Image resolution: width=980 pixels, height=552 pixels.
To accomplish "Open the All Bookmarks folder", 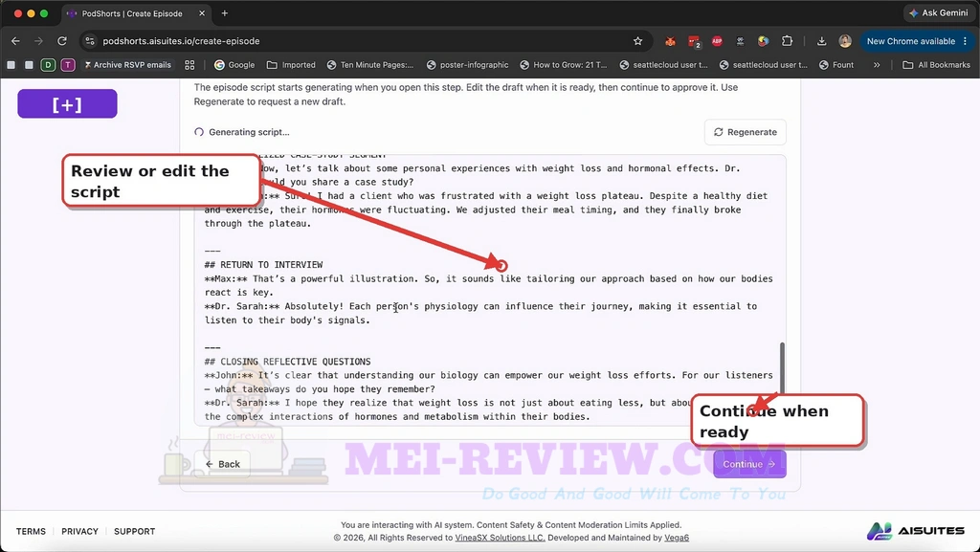I will [936, 65].
